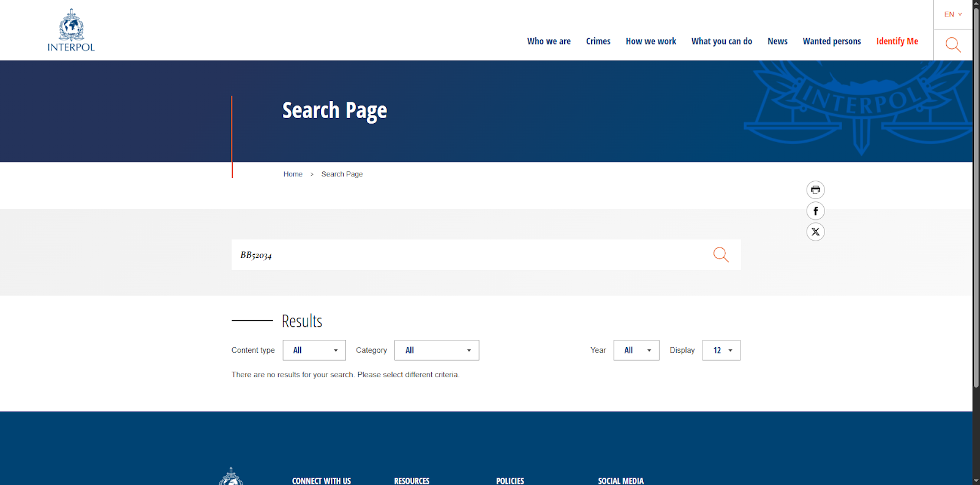Image resolution: width=980 pixels, height=485 pixels.
Task: Click the print page icon
Action: [x=815, y=190]
